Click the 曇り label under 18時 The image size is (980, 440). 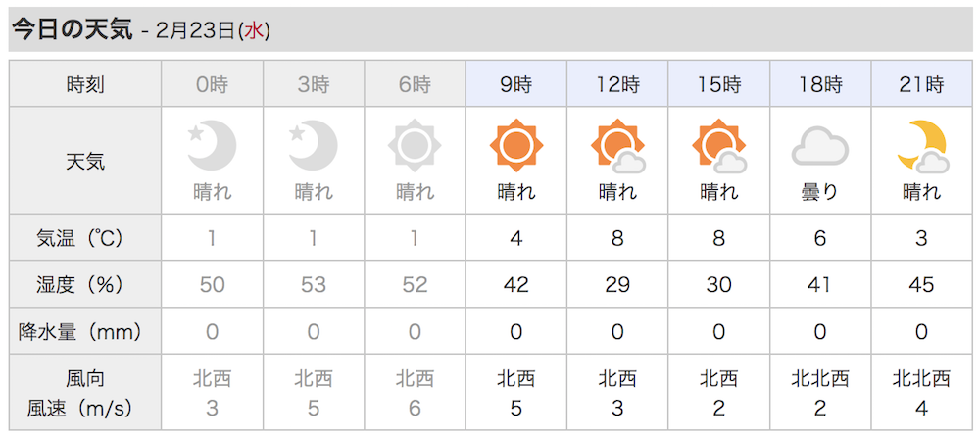[x=820, y=191]
